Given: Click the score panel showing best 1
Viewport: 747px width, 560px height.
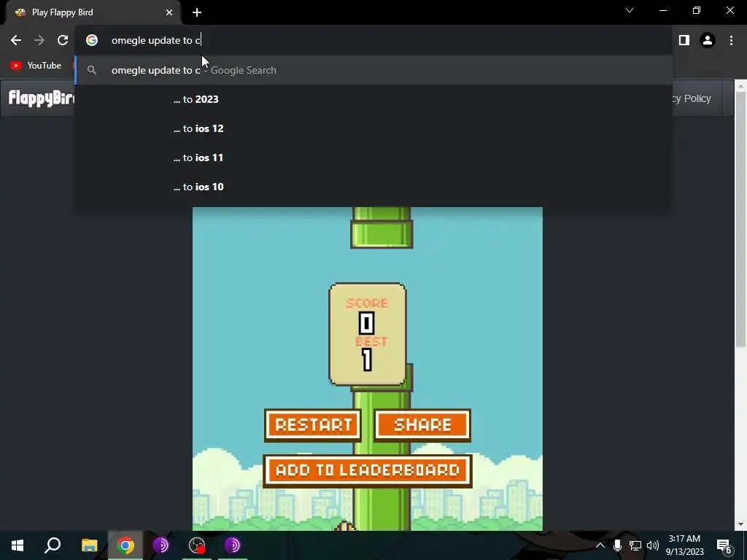Looking at the screenshot, I should click(x=368, y=334).
